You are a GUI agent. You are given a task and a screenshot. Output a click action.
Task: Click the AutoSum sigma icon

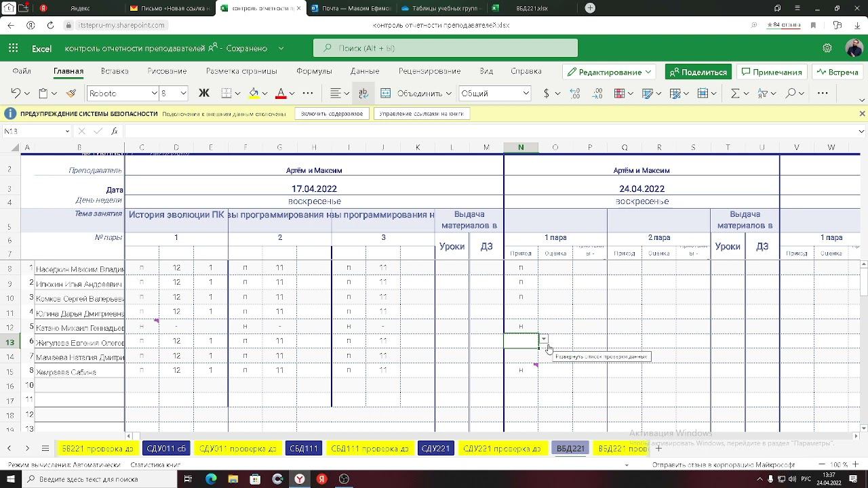tap(735, 94)
